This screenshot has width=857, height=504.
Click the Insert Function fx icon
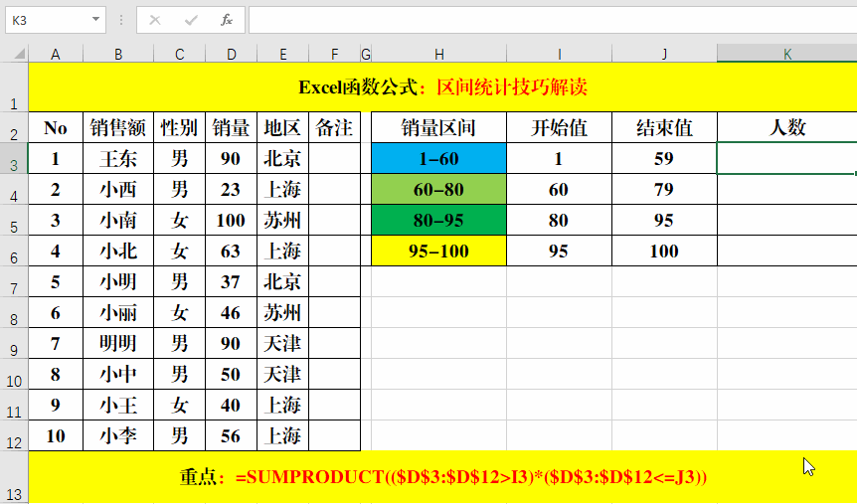[227, 20]
